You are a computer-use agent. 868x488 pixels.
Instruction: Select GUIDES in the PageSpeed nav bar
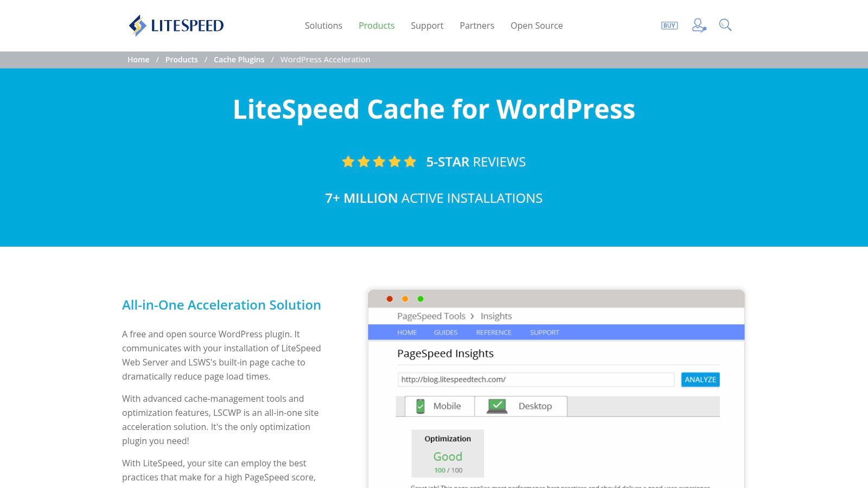pyautogui.click(x=445, y=332)
